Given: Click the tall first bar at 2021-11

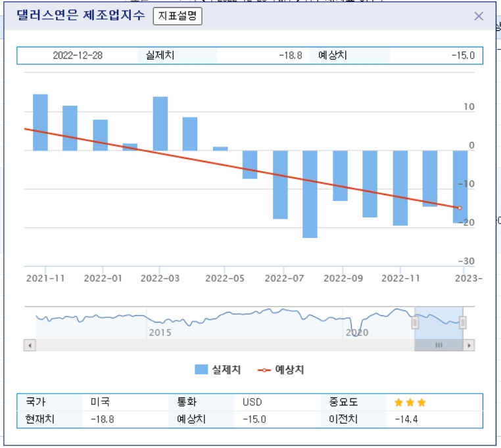Looking at the screenshot, I should 40,122.
